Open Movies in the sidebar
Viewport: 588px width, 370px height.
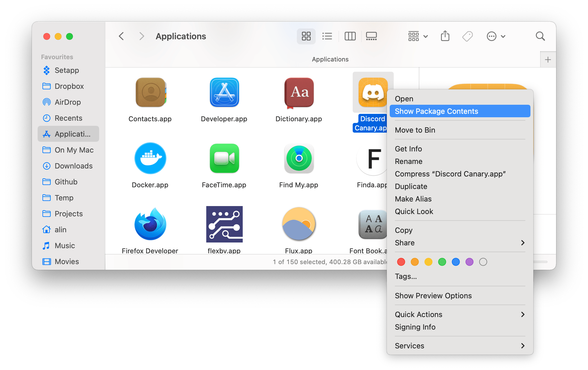point(68,262)
